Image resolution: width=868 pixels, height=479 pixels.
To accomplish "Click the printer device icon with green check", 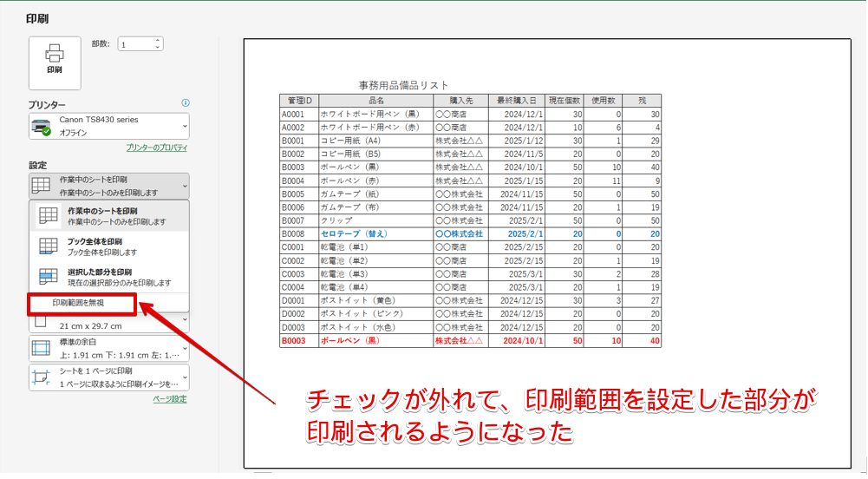I will point(42,127).
